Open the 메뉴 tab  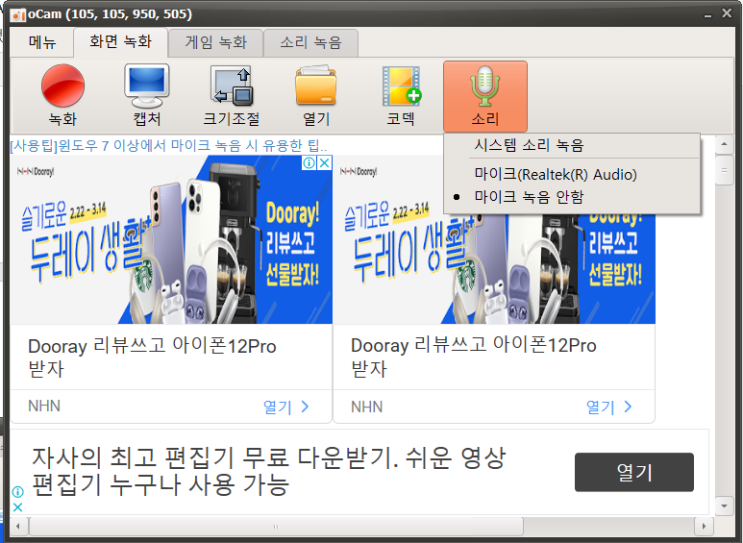coord(42,43)
